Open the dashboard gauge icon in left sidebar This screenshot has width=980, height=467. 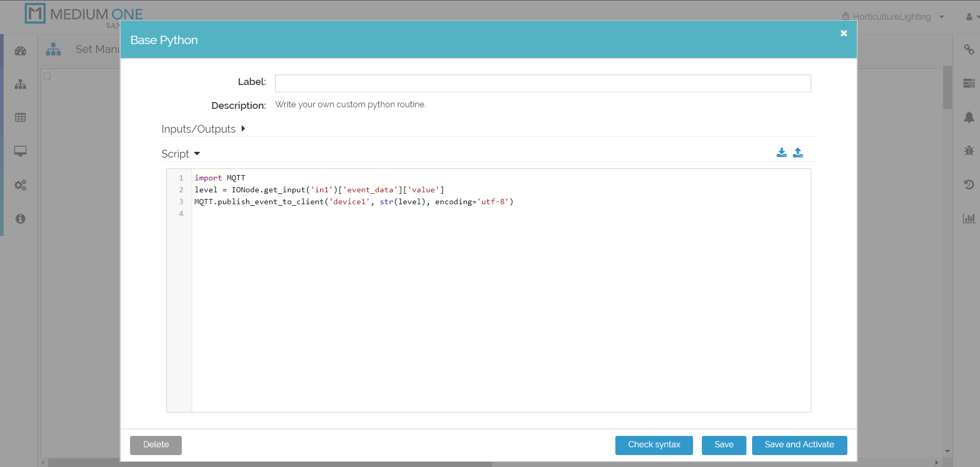tap(20, 51)
